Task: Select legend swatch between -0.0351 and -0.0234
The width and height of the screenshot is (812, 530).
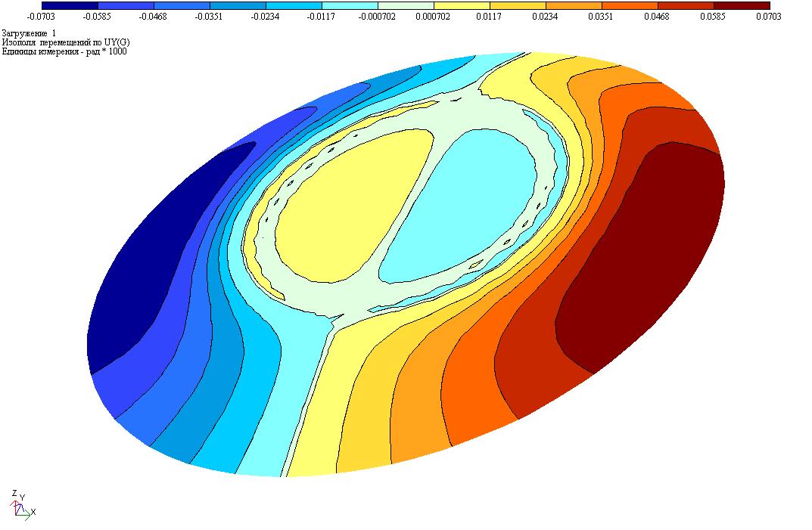Action: [x=238, y=6]
